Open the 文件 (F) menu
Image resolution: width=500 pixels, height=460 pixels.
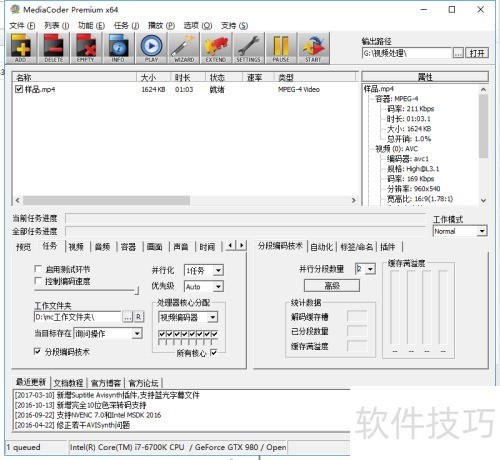pyautogui.click(x=22, y=25)
